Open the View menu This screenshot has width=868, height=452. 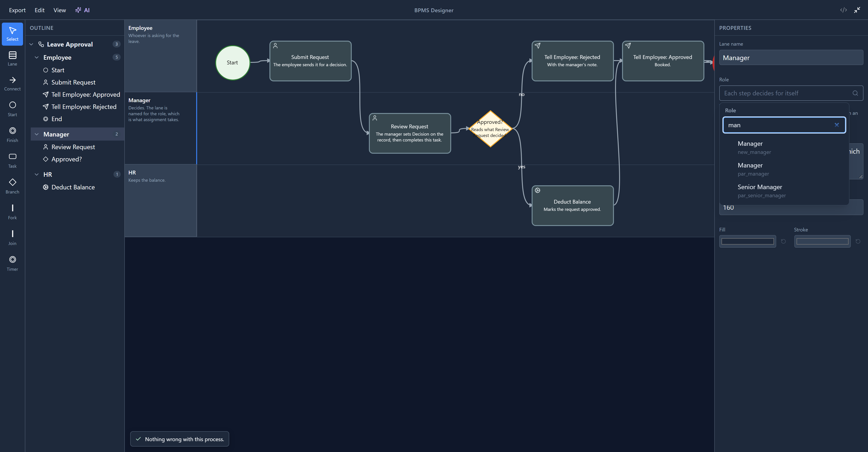pyautogui.click(x=60, y=10)
